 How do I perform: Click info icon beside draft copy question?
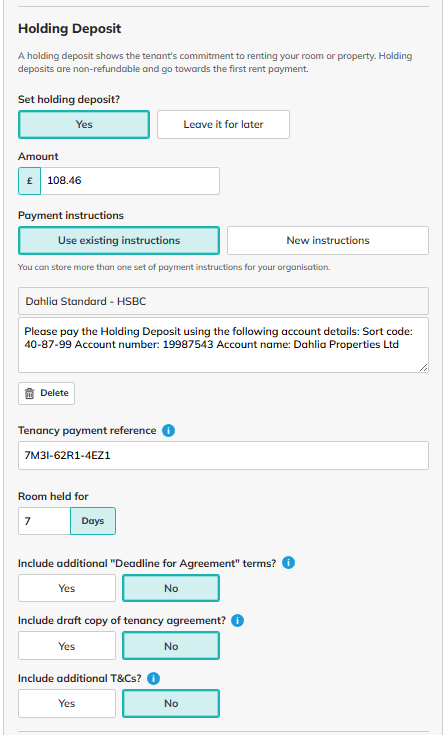(238, 621)
